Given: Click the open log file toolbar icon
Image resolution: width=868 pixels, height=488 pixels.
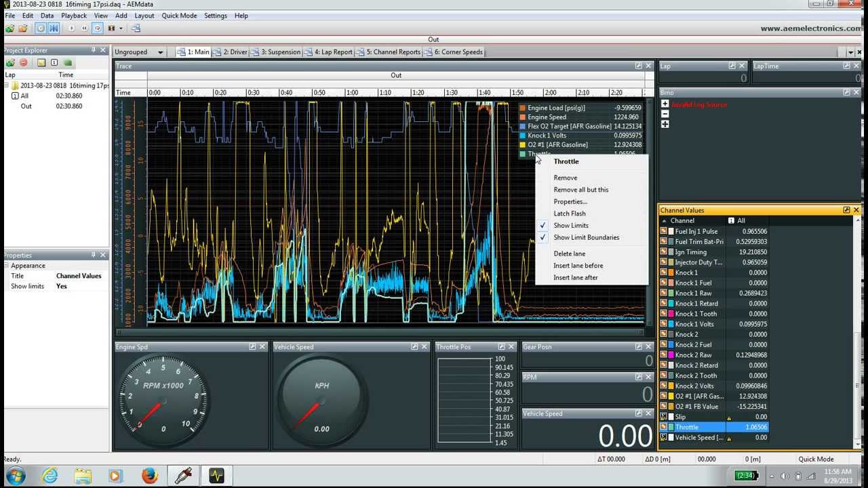Looking at the screenshot, I should 9,28.
